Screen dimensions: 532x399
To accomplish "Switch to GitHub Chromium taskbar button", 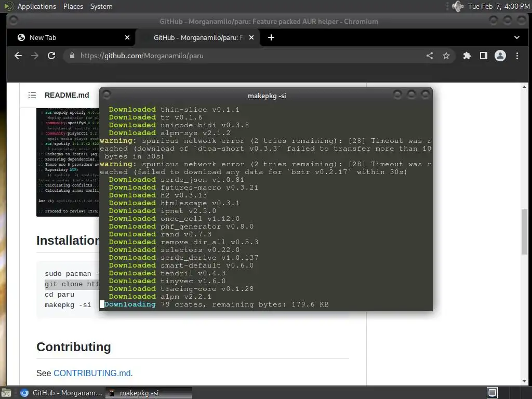I will pos(61,393).
